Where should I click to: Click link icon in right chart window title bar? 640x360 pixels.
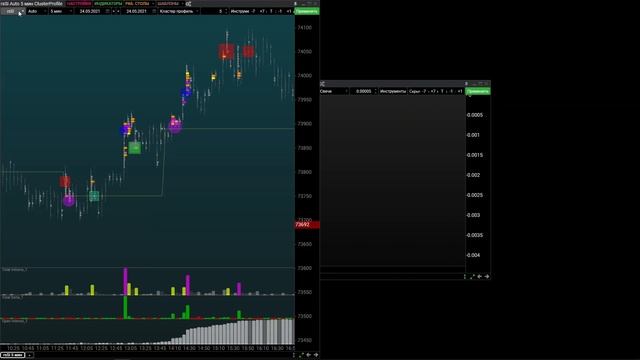click(x=322, y=84)
